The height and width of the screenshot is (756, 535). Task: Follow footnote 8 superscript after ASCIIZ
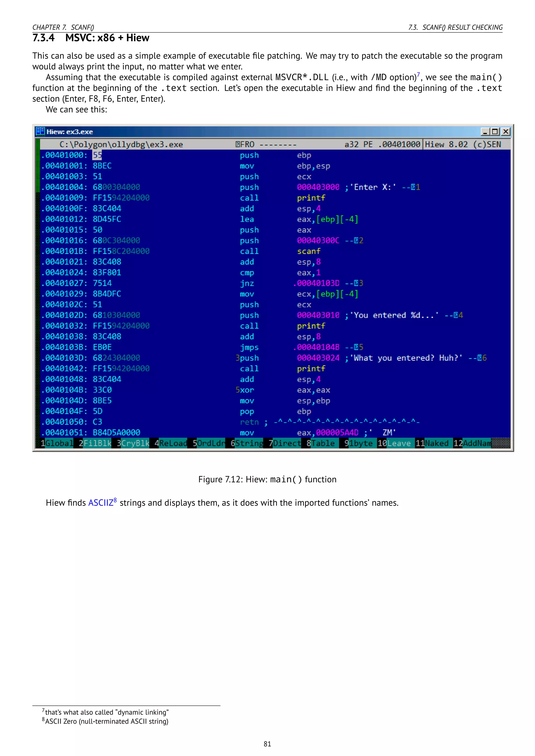pos(115,500)
